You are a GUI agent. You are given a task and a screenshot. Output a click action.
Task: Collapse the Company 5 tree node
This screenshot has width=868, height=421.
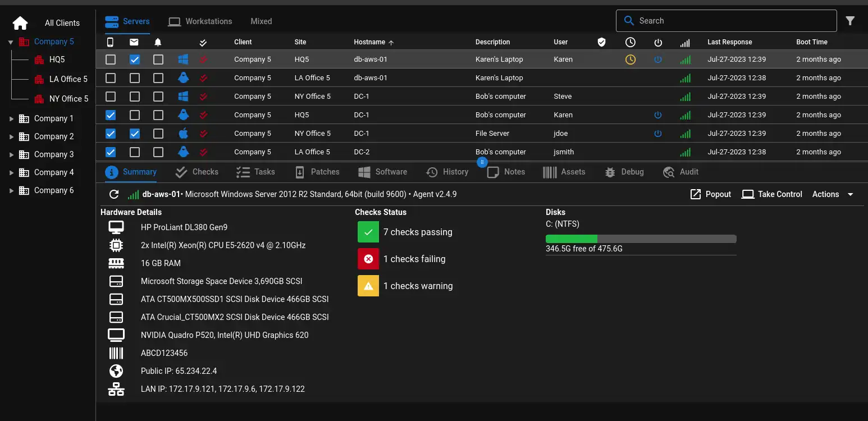[x=11, y=42]
